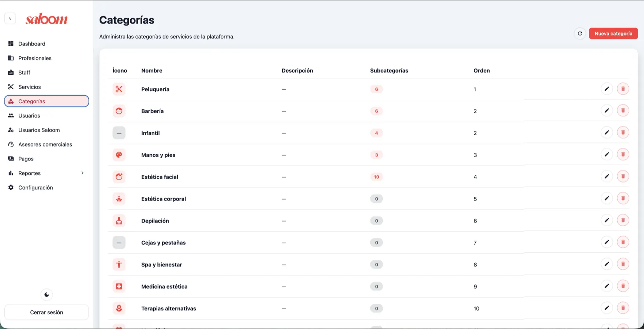Go to Usuarios Saloom
644x329 pixels.
point(46,130)
